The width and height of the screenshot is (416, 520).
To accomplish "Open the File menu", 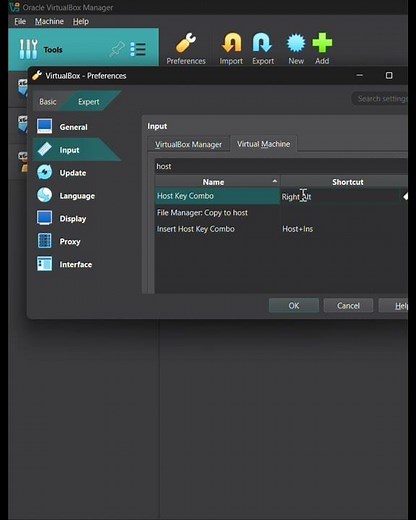I will pyautogui.click(x=20, y=21).
